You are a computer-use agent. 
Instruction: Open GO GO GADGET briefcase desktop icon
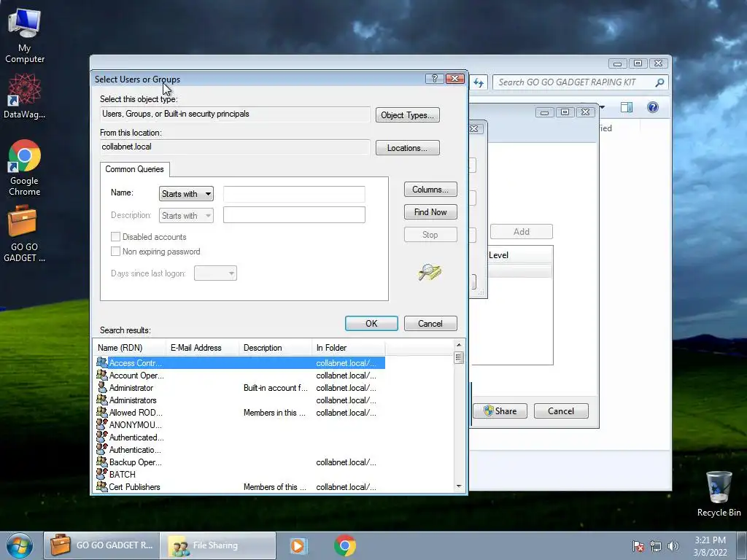tap(24, 234)
